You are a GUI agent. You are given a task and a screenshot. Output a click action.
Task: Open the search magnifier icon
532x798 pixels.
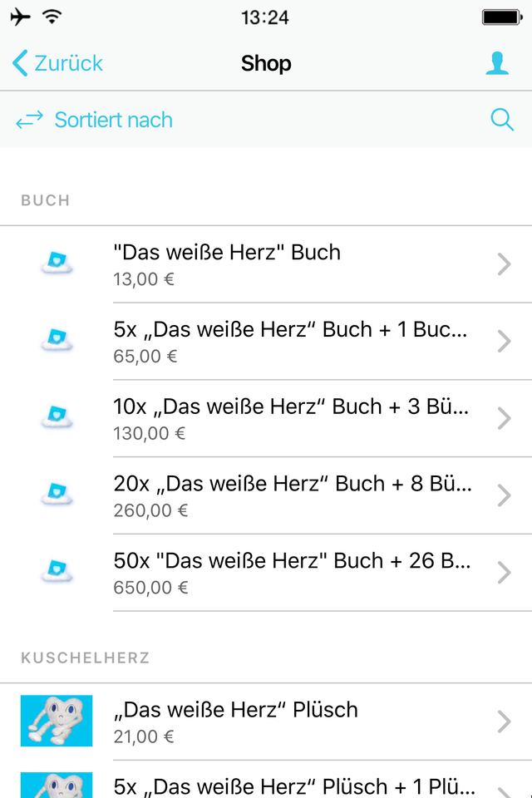(x=502, y=120)
